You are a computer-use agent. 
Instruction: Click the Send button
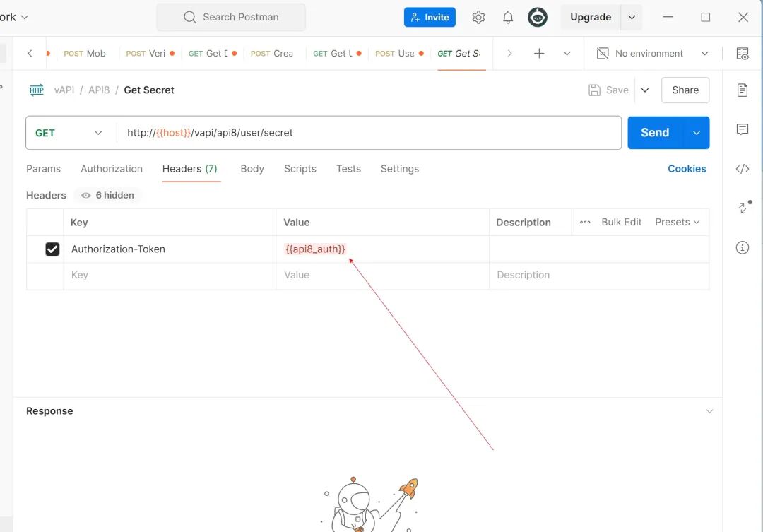click(653, 132)
